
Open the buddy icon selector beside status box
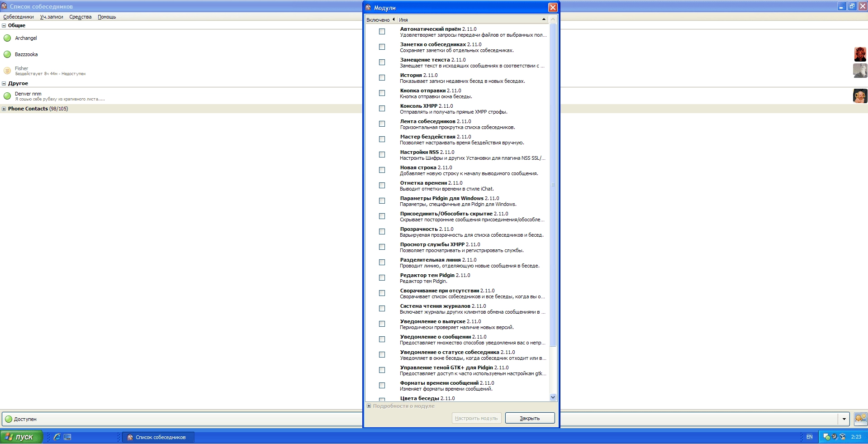[x=860, y=419]
